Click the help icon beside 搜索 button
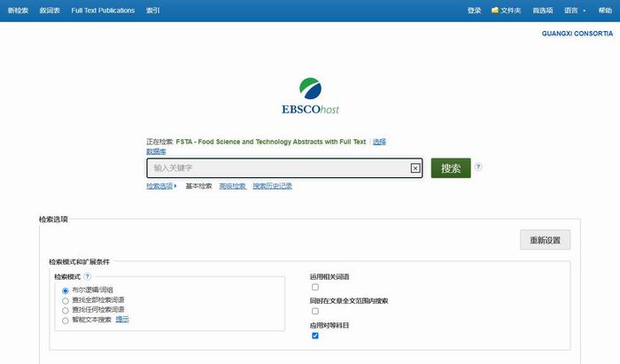Screen dimensions: 620x364 [478, 167]
